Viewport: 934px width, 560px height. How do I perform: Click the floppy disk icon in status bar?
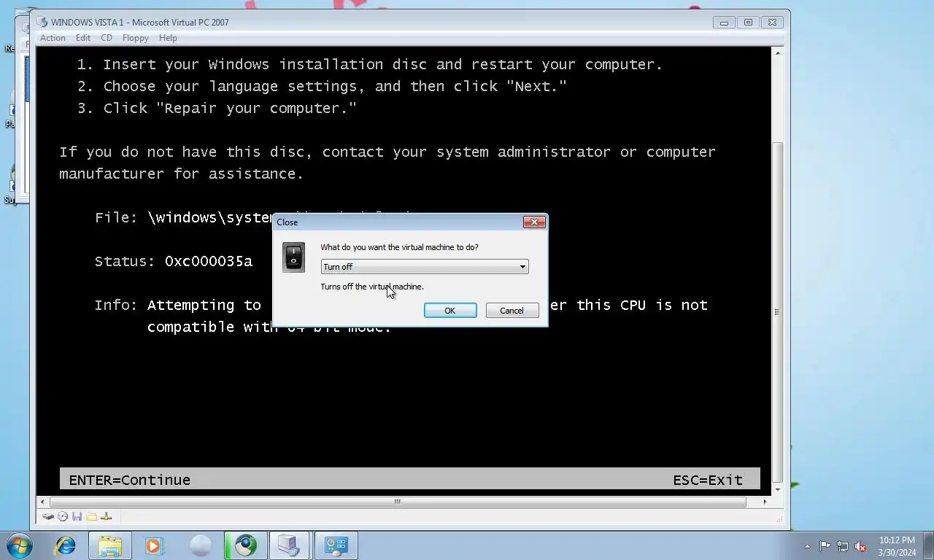pos(77,516)
